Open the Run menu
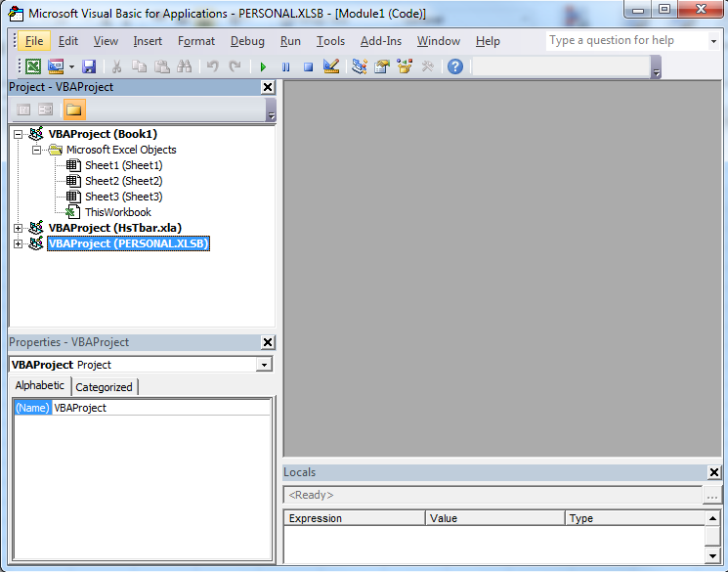 [290, 41]
